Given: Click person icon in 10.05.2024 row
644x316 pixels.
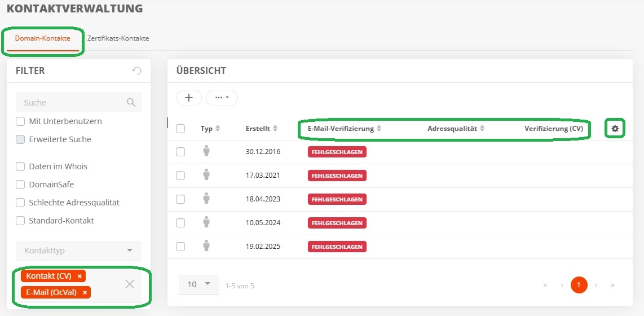Looking at the screenshot, I should [x=206, y=223].
